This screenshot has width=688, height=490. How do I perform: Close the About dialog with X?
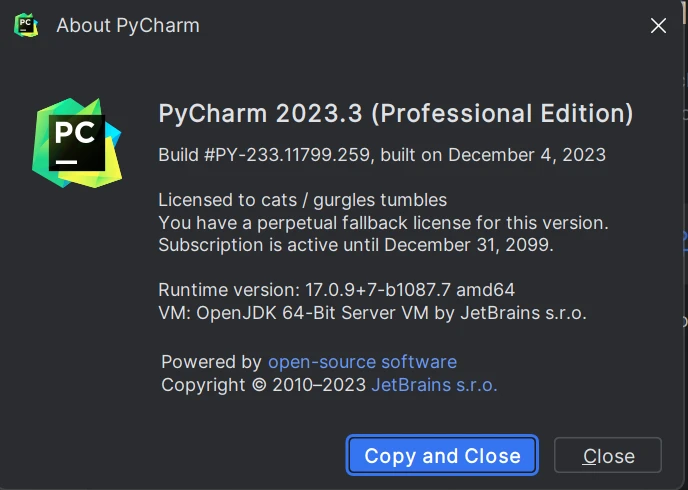pyautogui.click(x=658, y=25)
